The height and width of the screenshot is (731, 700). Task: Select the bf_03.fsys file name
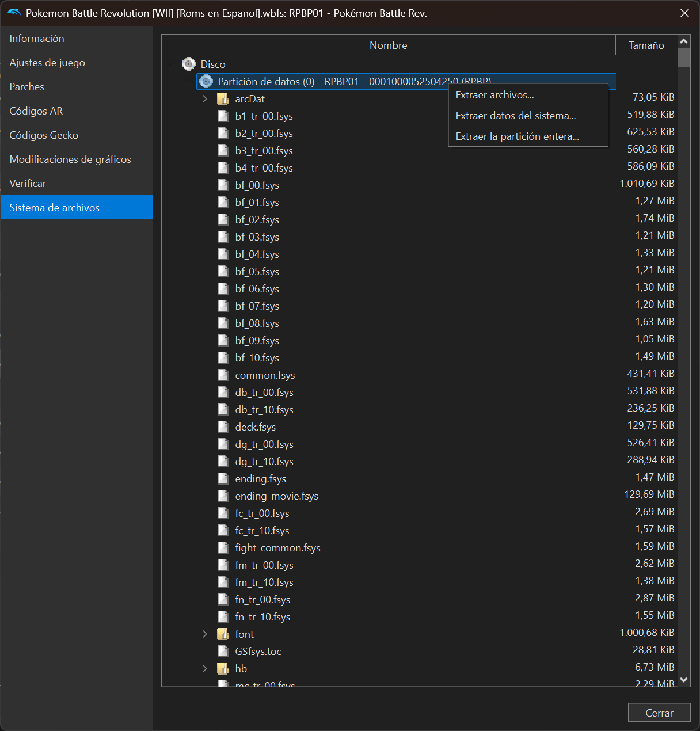pyautogui.click(x=257, y=237)
